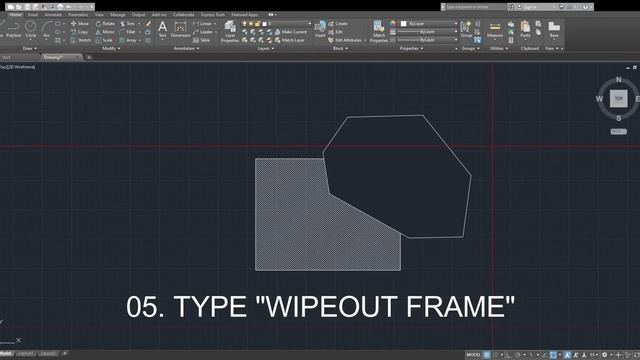
Task: Open the Start file tab
Action: coord(7,58)
